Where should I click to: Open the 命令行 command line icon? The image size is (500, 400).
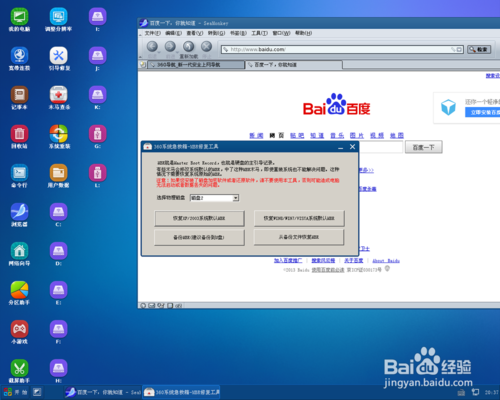tap(19, 176)
